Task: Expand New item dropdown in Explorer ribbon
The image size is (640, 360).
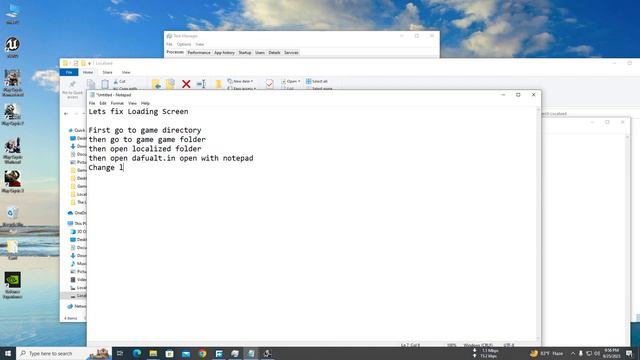Action: (x=241, y=81)
